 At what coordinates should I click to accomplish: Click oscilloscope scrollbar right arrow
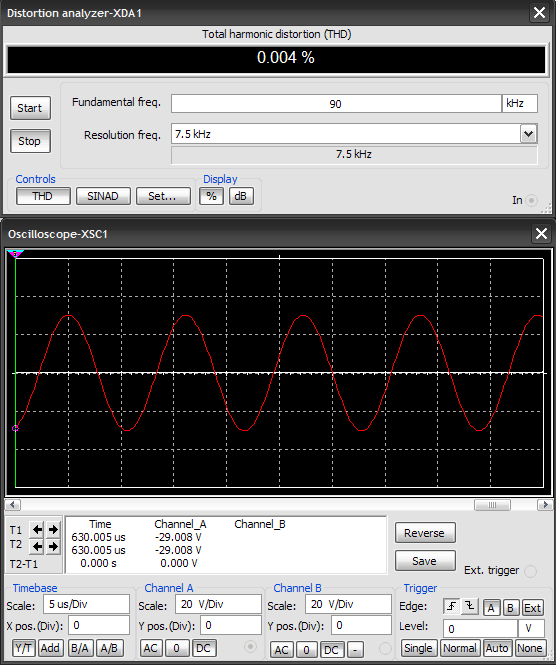(545, 505)
